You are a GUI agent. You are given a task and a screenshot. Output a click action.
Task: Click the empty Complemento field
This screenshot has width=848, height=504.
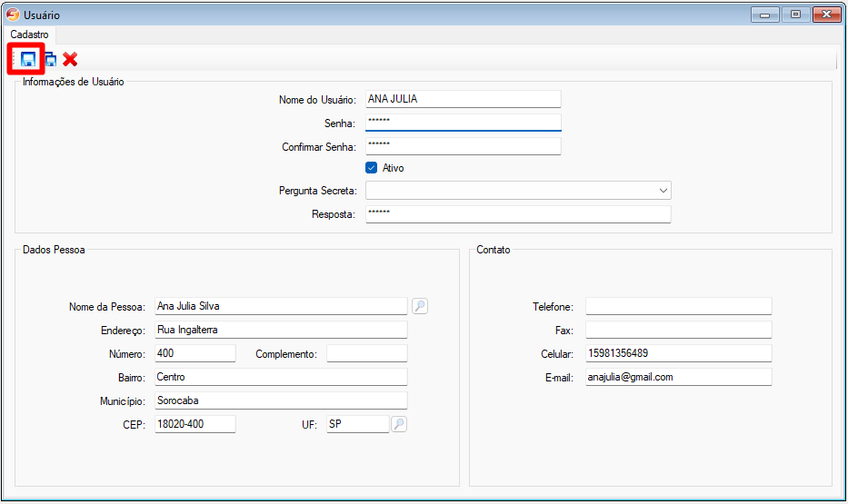pos(366,353)
